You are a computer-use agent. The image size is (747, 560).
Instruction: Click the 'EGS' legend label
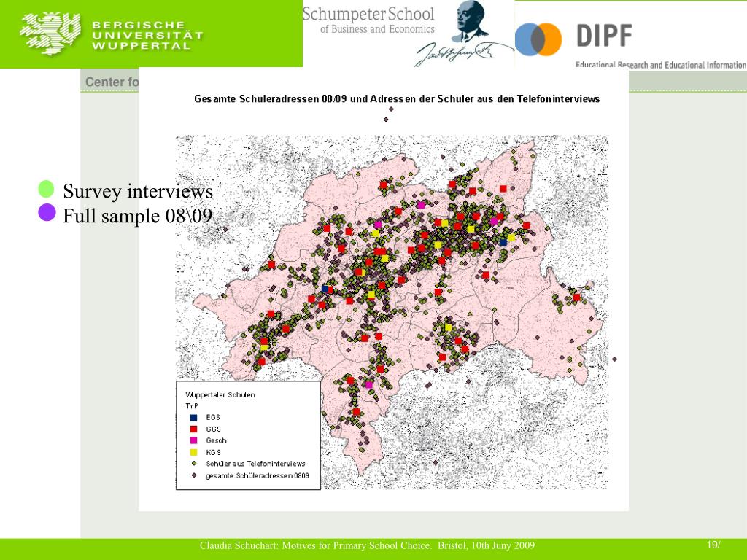click(213, 417)
